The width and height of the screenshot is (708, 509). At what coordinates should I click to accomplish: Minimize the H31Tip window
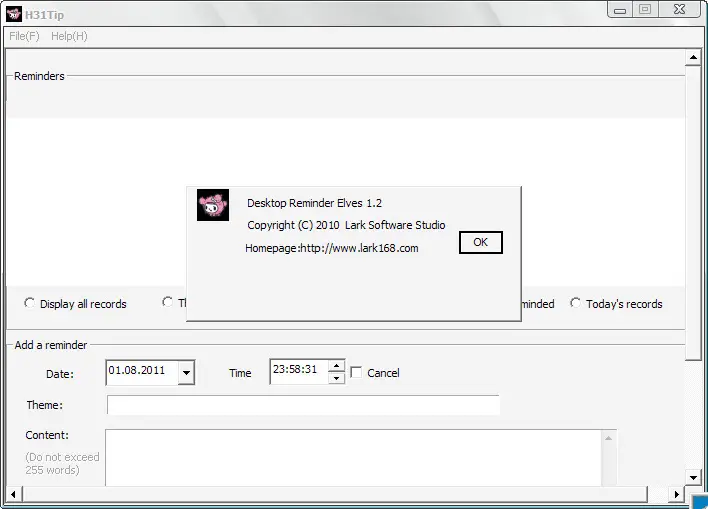(x=620, y=9)
